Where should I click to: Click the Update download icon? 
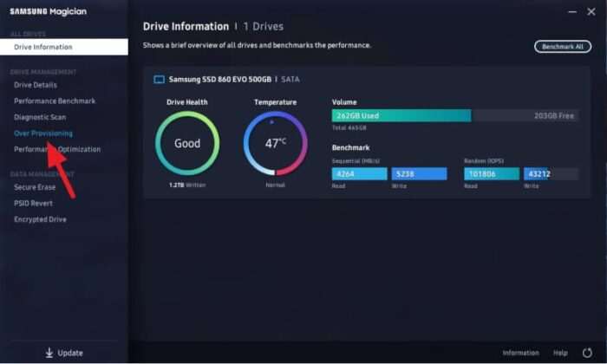(49, 353)
